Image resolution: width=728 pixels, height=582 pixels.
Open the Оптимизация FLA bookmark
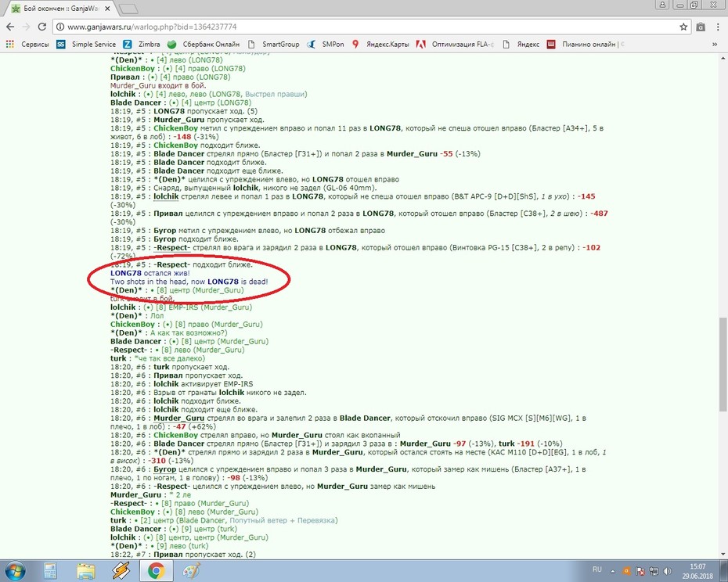pyautogui.click(x=455, y=44)
